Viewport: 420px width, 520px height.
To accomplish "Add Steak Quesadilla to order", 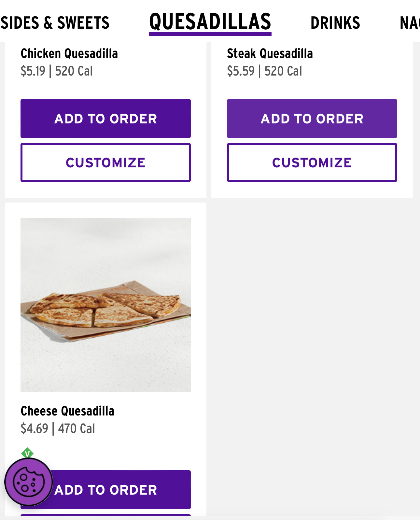I will [312, 119].
